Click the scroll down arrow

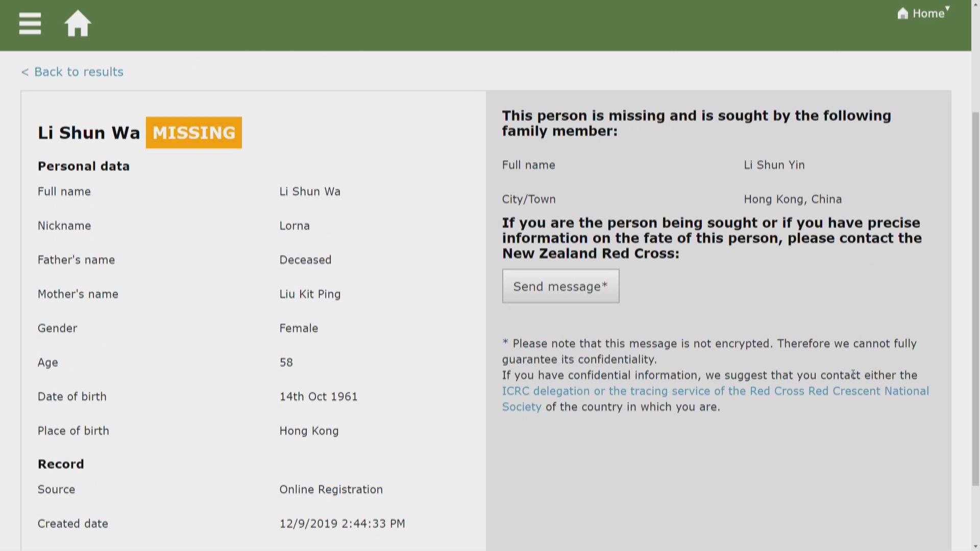click(975, 546)
